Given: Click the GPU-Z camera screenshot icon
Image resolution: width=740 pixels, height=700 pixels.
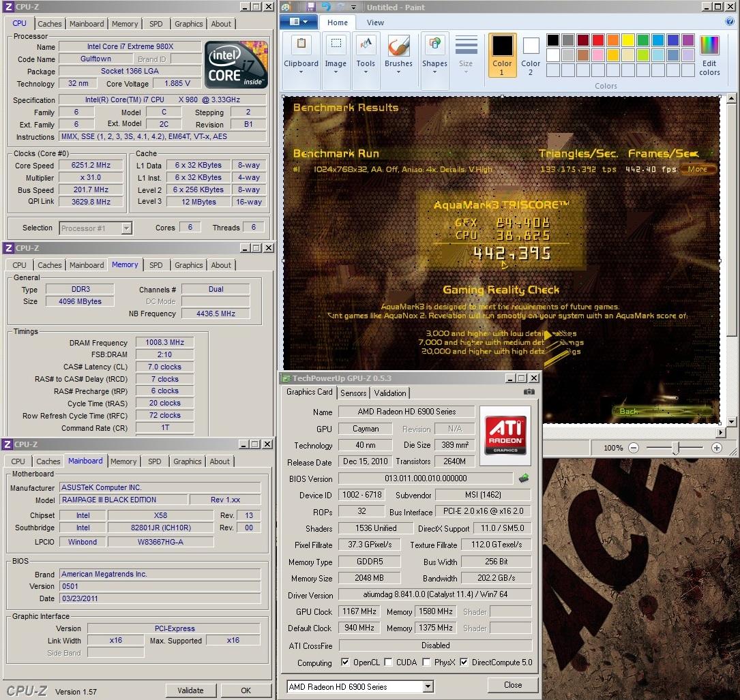Looking at the screenshot, I should pos(529,391).
